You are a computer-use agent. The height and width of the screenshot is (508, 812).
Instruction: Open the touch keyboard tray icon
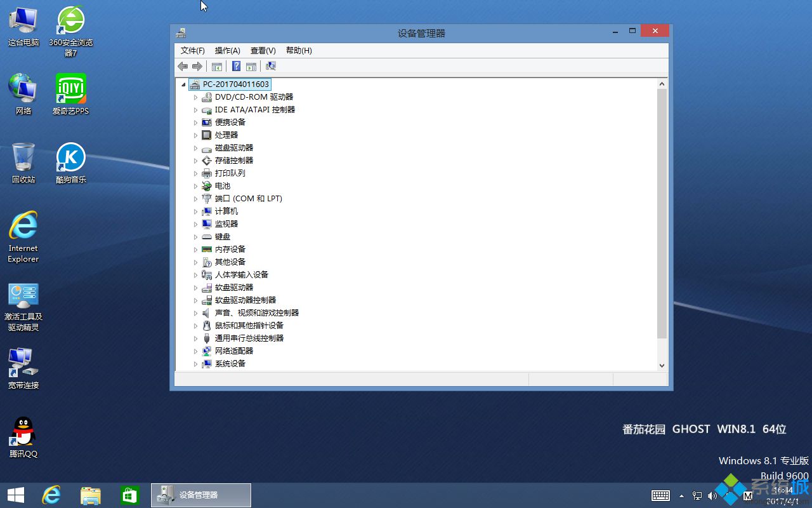tap(660, 495)
